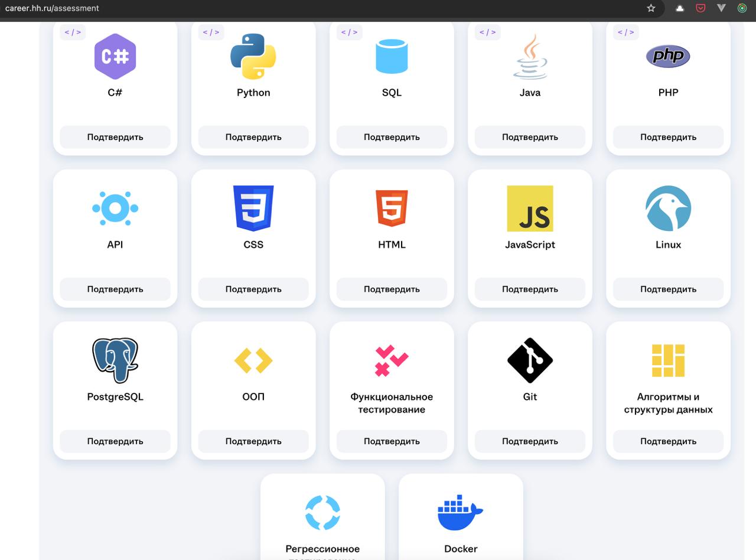This screenshot has height=560, width=756.
Task: Click the ООП card title text
Action: 253,397
